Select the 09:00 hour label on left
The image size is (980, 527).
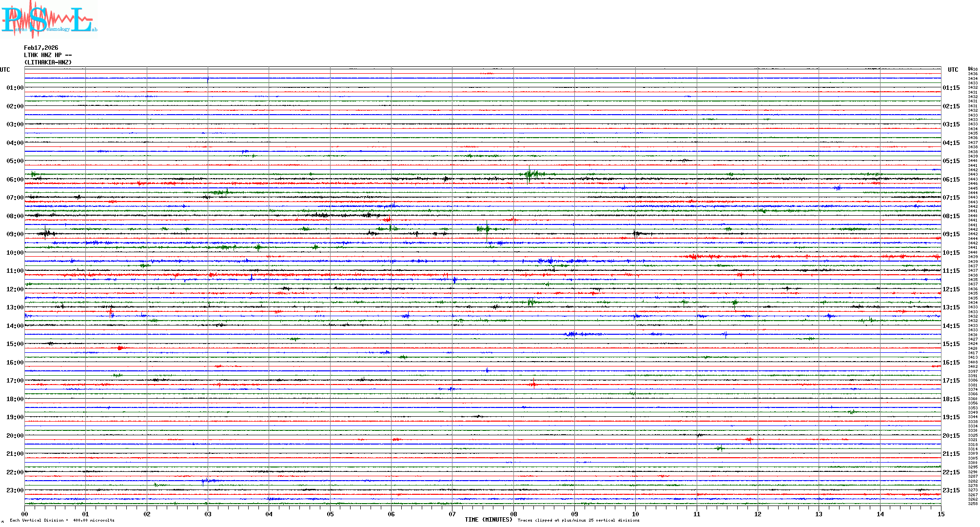[15, 234]
